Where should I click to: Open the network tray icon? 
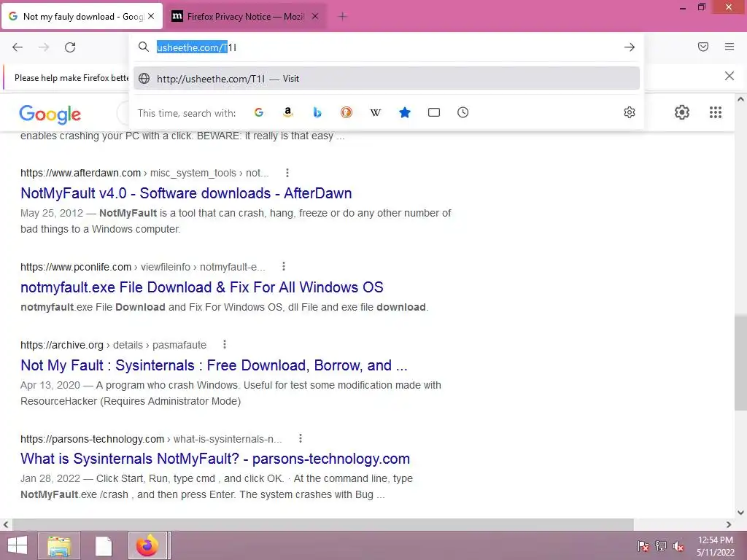pos(661,545)
